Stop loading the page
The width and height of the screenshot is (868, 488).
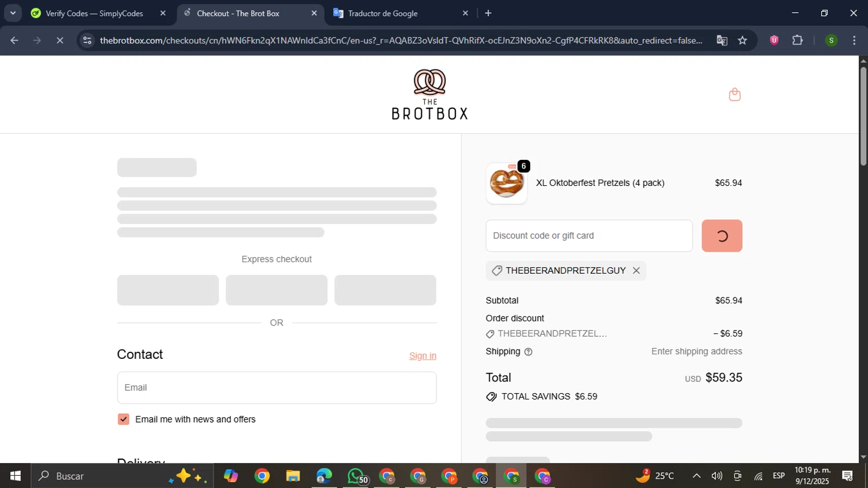[x=60, y=41]
